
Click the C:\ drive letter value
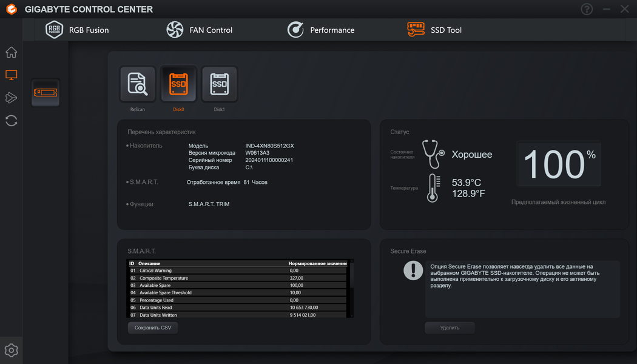point(249,167)
